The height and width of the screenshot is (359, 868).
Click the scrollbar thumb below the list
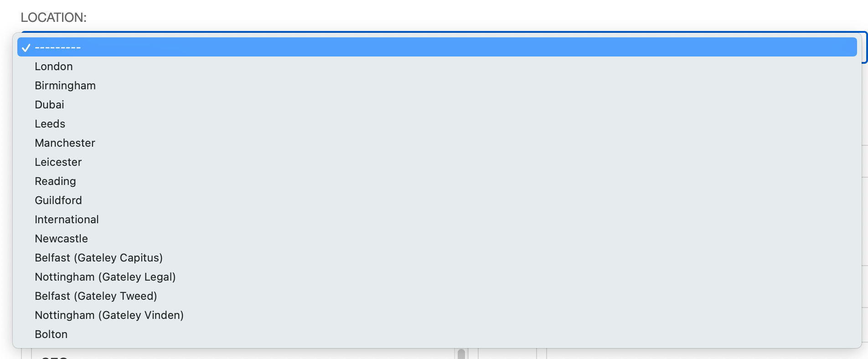tap(461, 354)
